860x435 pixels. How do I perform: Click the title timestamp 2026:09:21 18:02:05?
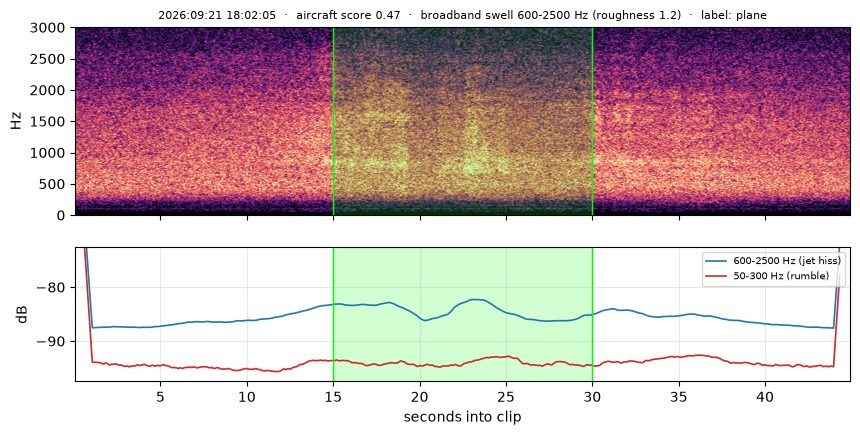pyautogui.click(x=217, y=15)
